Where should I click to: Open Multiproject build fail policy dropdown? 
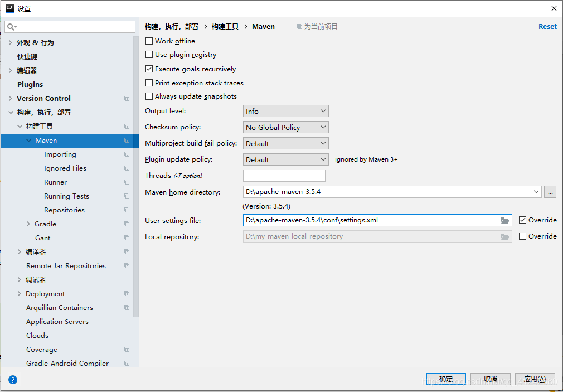coord(286,143)
